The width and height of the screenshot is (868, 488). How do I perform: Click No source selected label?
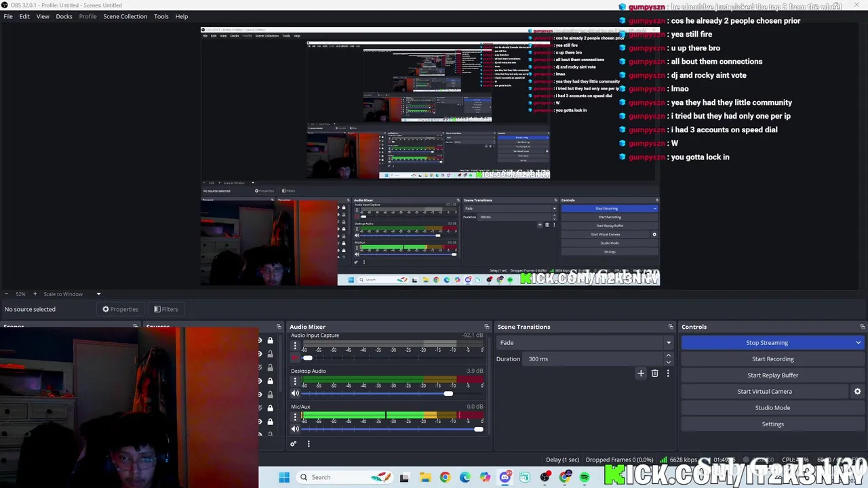tap(30, 309)
